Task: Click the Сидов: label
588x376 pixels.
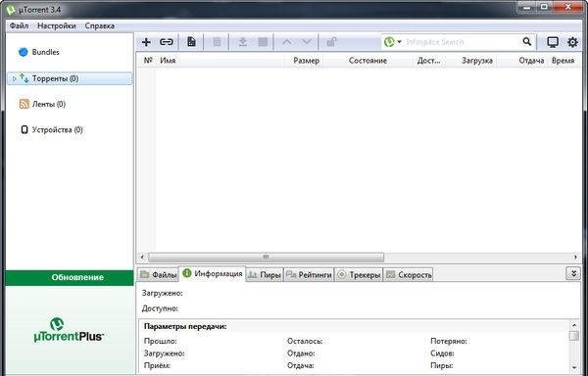Action: coord(442,353)
